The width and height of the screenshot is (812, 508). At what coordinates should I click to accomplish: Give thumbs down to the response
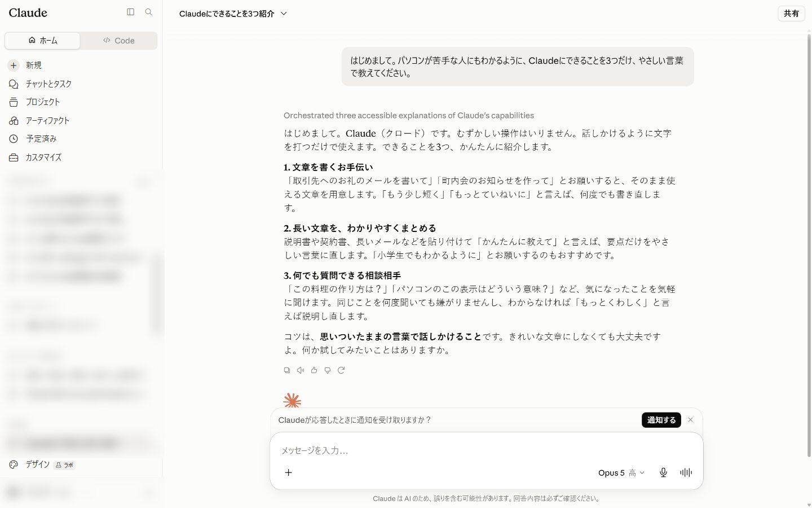point(328,370)
